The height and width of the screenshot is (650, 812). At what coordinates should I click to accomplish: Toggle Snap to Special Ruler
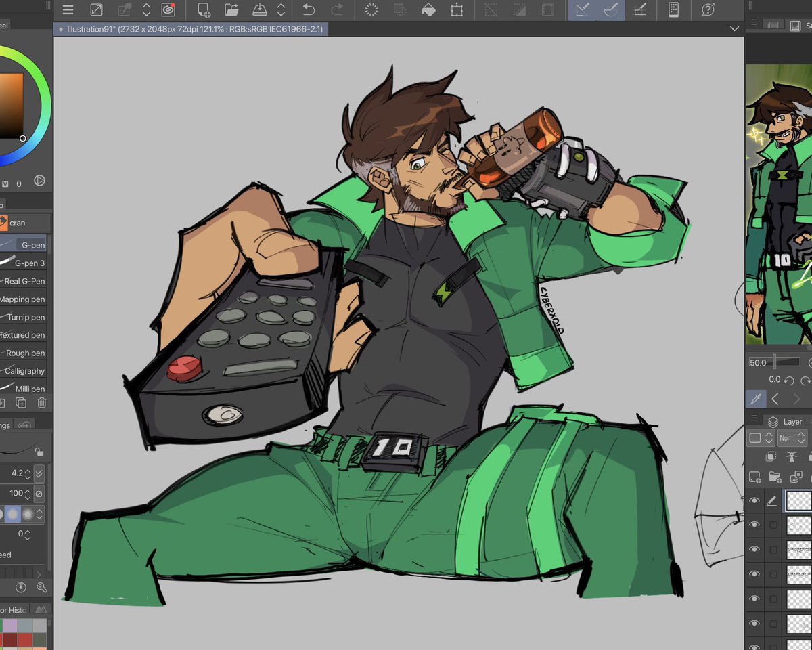[611, 9]
